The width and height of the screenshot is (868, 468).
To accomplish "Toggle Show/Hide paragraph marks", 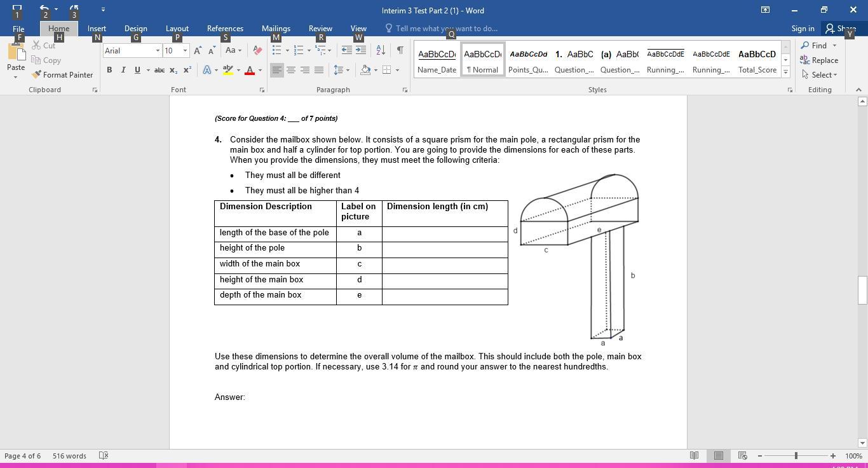I will click(x=400, y=50).
